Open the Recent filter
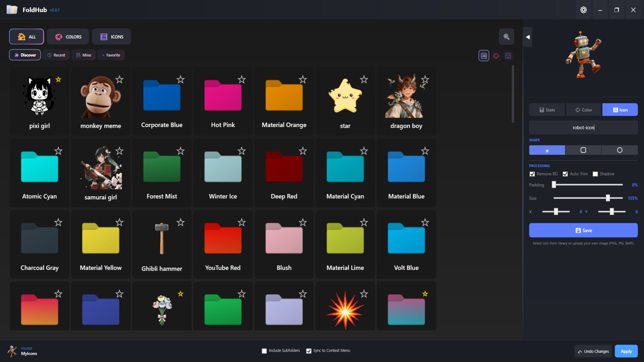 click(56, 55)
